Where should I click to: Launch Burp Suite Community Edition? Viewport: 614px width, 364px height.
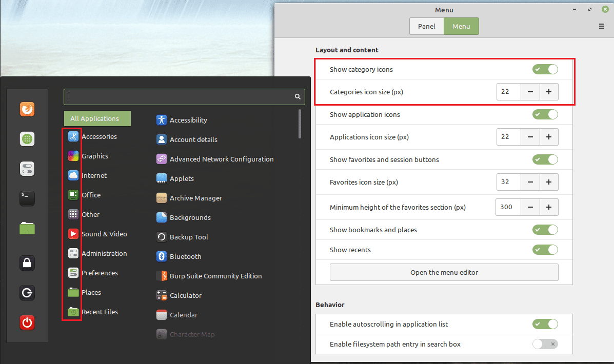tap(209, 276)
